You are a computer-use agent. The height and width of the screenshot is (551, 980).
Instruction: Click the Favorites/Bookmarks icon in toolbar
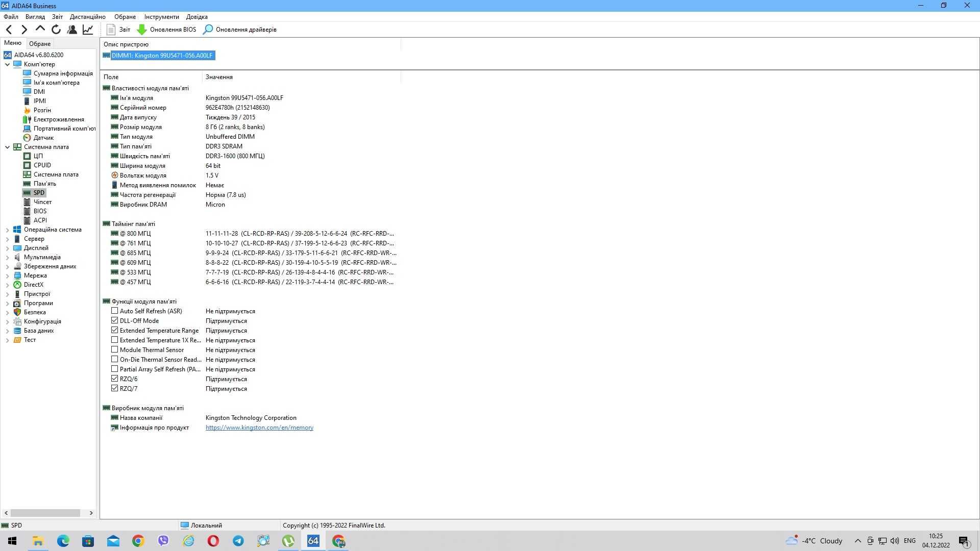72,29
